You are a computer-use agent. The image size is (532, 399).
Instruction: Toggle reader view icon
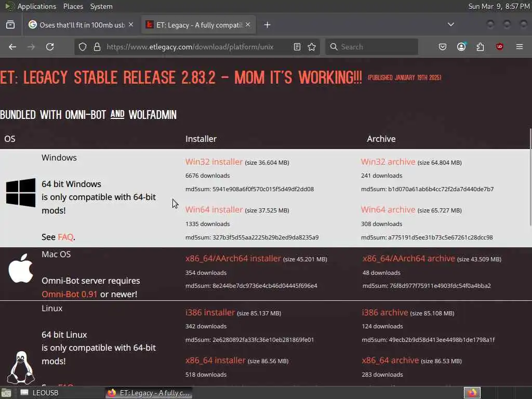[297, 47]
